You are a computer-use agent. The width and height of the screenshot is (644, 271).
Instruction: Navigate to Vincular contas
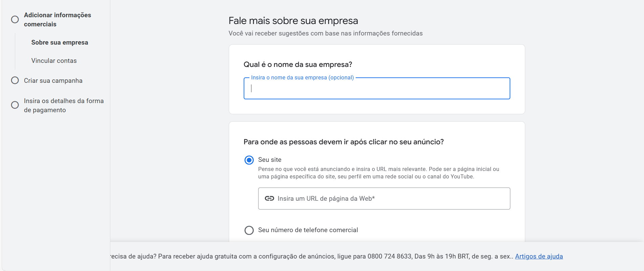pyautogui.click(x=54, y=60)
